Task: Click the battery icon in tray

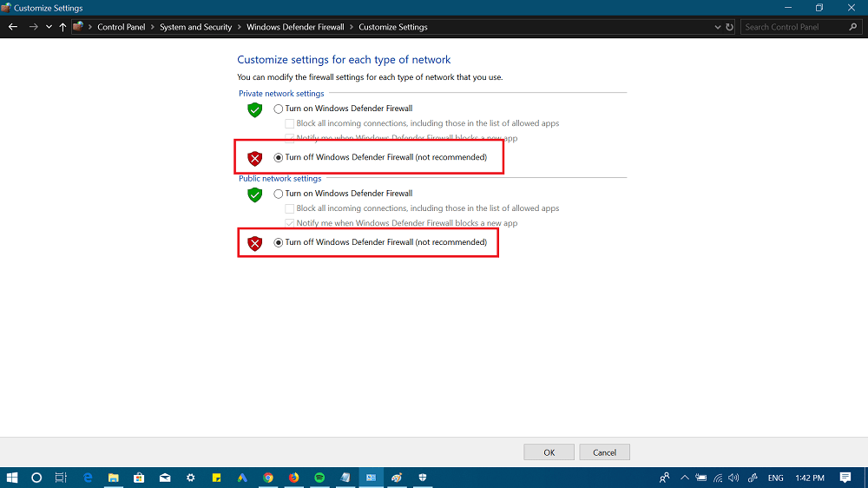Action: click(x=700, y=478)
